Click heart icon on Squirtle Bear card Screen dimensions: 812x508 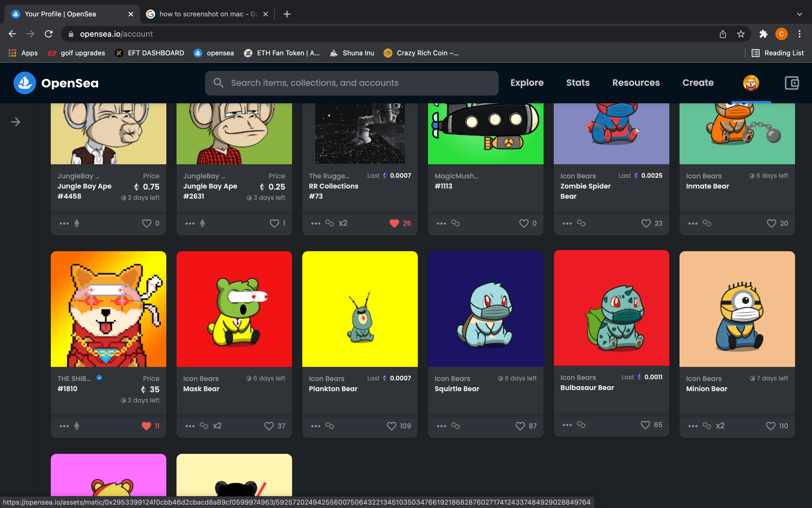click(x=520, y=426)
